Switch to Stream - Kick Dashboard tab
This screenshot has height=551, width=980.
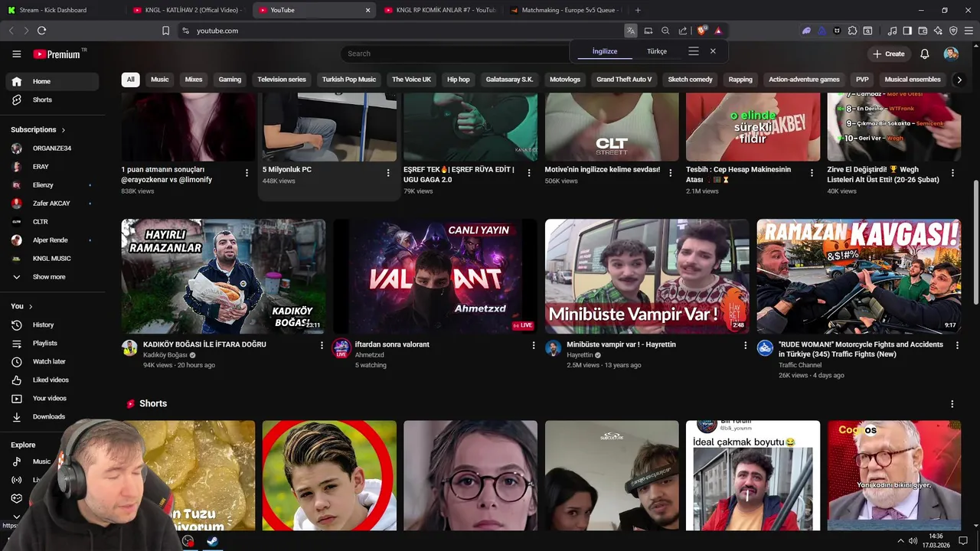coord(63,10)
